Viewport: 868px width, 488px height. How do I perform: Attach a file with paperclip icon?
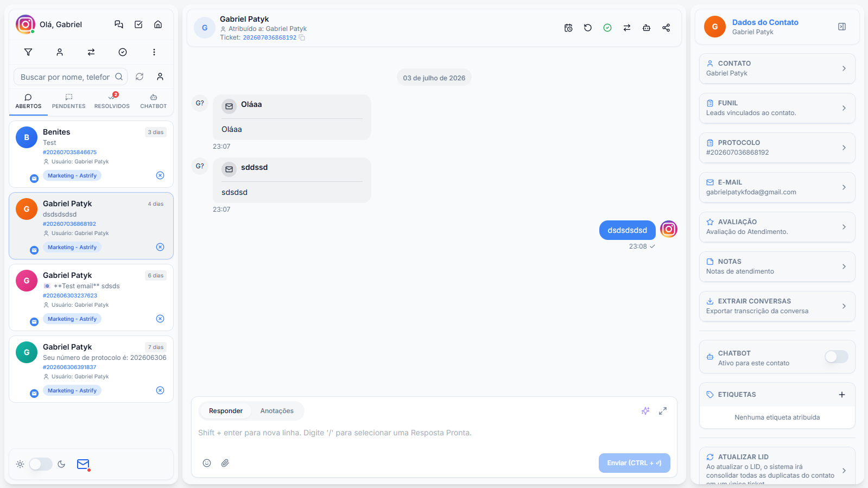[x=225, y=463]
